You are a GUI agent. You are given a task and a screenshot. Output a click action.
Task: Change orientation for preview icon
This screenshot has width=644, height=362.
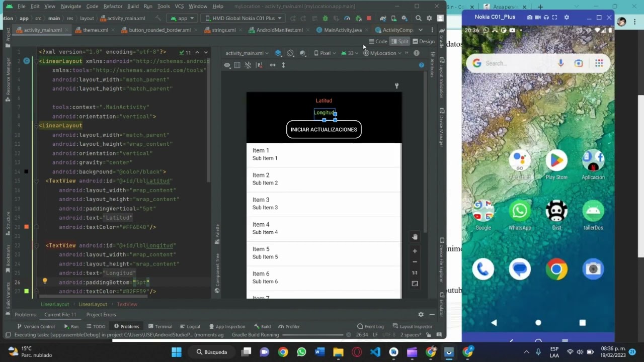click(290, 53)
